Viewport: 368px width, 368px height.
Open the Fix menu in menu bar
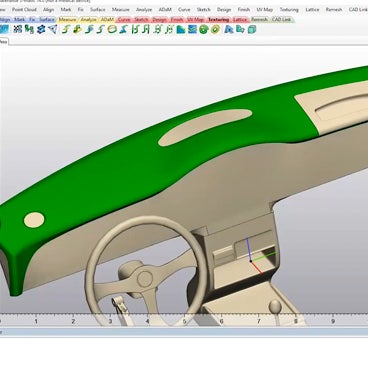81,9
